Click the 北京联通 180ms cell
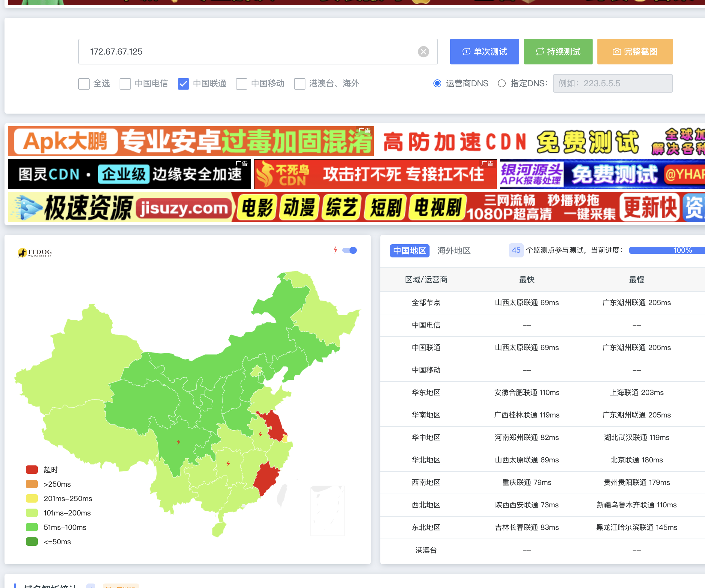This screenshot has width=705, height=588. click(637, 460)
